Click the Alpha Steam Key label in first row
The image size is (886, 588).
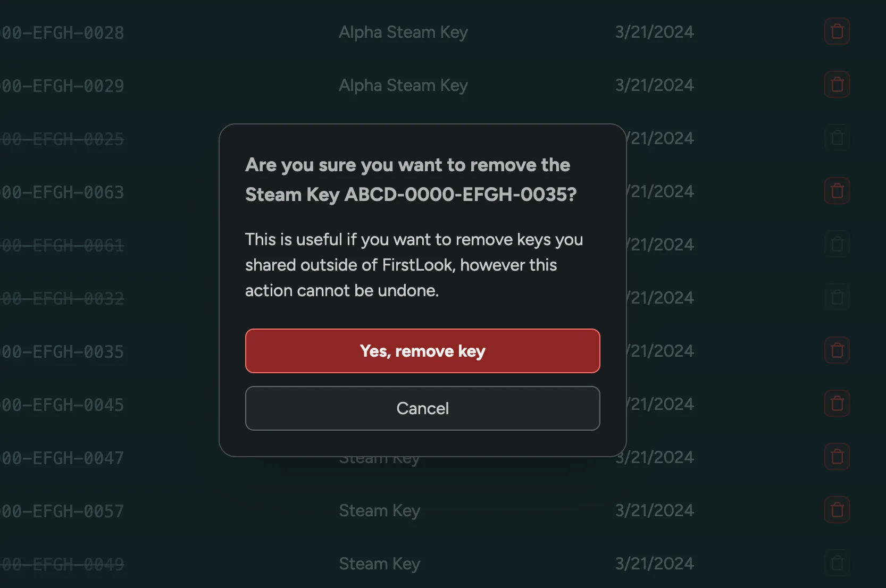click(x=403, y=32)
